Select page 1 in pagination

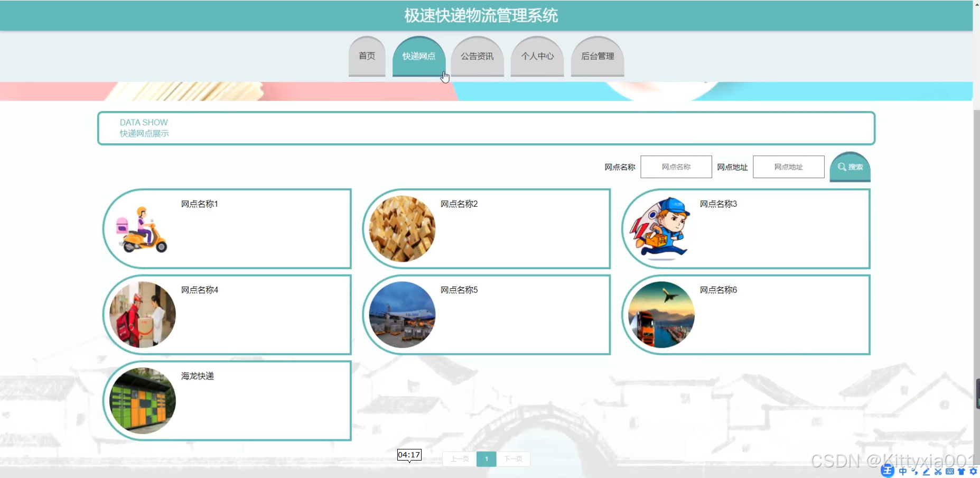point(487,459)
